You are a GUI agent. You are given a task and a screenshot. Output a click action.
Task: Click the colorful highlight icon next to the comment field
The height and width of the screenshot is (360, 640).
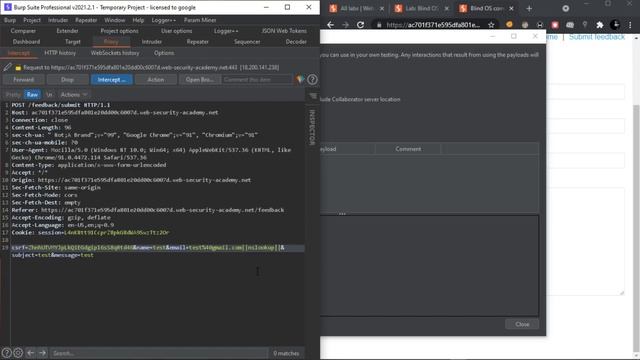tap(300, 80)
